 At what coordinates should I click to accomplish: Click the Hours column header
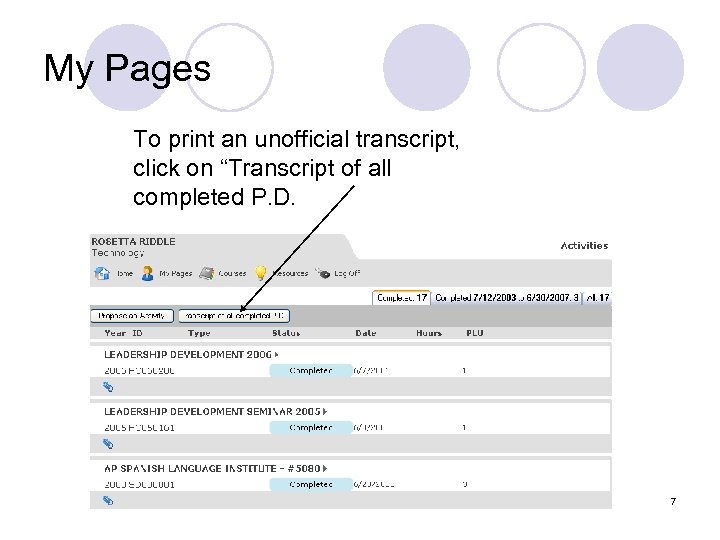[429, 333]
